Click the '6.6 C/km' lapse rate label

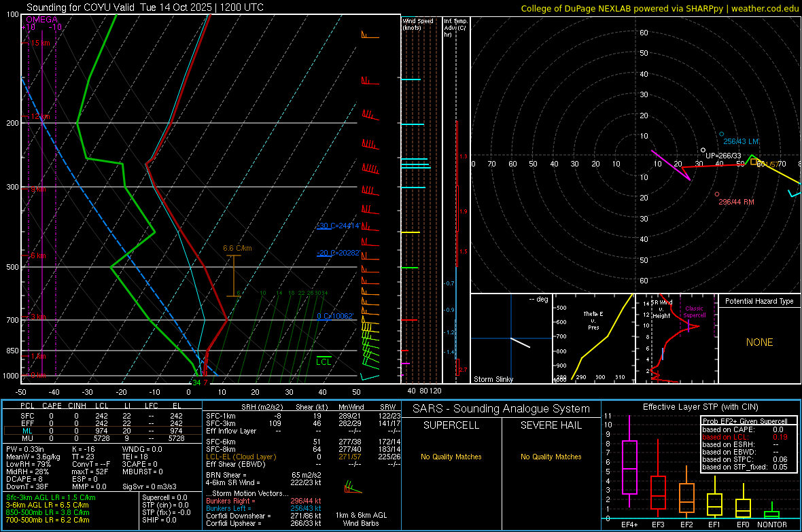pyautogui.click(x=237, y=248)
